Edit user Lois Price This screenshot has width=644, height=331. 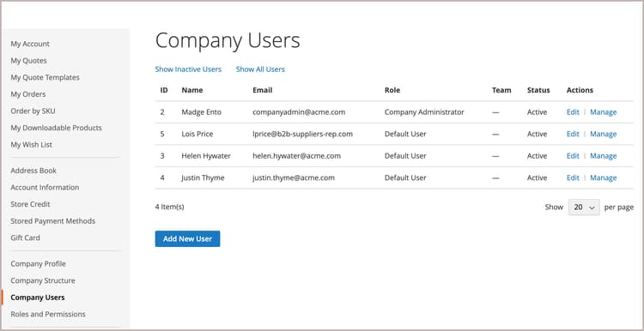coord(573,134)
